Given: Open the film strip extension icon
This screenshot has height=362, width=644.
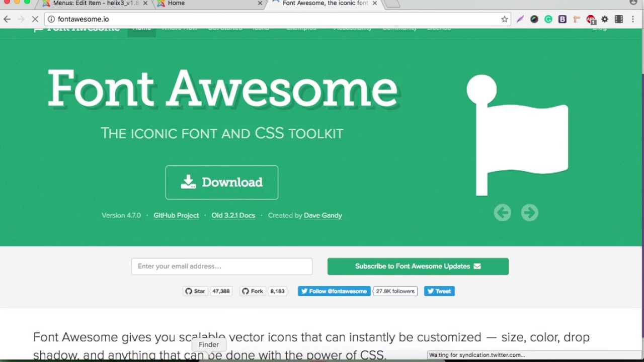Looking at the screenshot, I should click(x=619, y=19).
